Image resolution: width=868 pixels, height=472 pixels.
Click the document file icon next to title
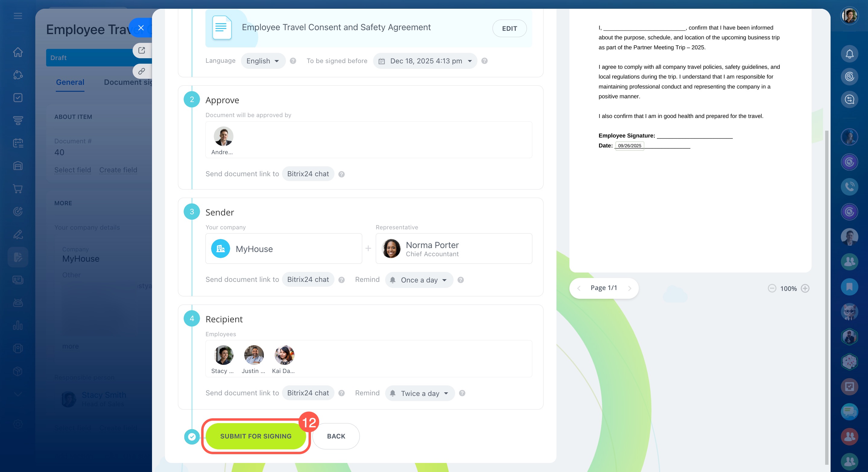point(222,28)
